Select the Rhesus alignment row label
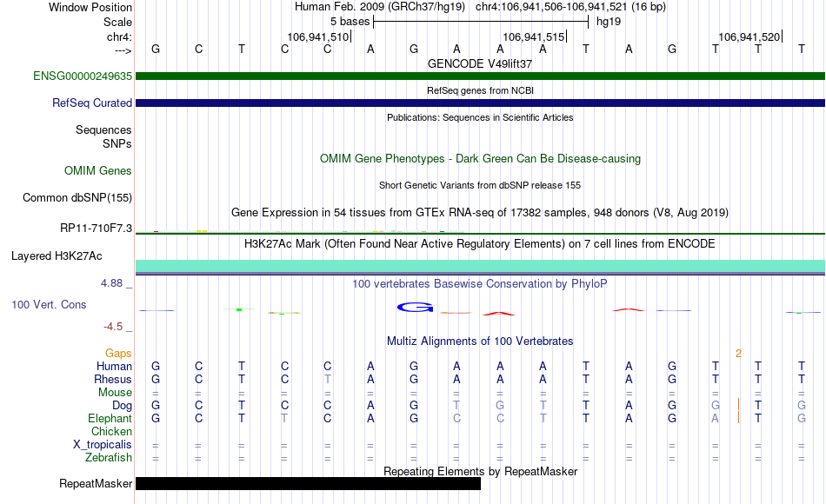This screenshot has height=504, width=826. coord(113,379)
